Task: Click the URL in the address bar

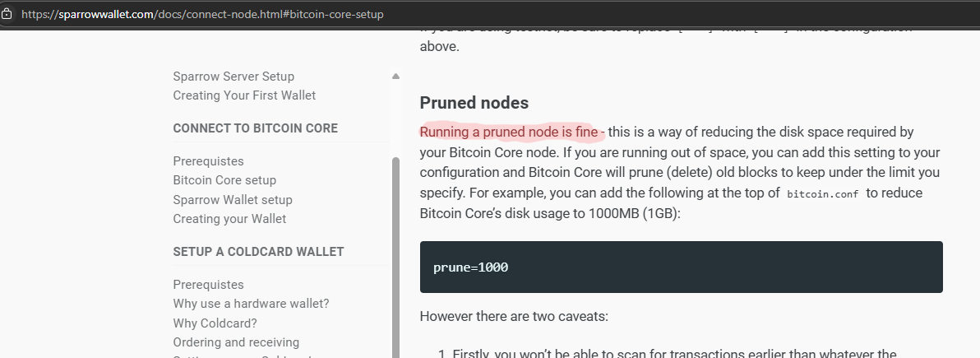Action: click(x=201, y=15)
